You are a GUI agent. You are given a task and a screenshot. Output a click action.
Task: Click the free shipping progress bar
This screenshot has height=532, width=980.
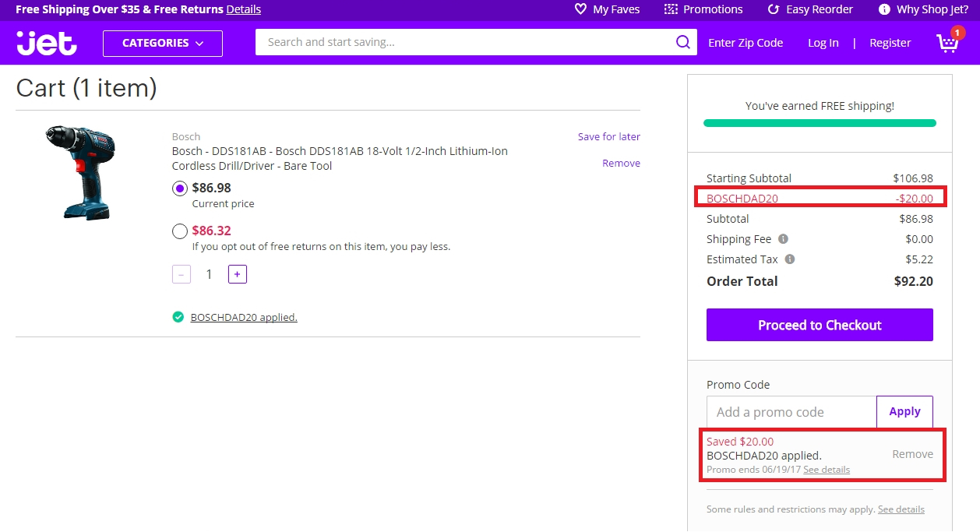click(x=820, y=123)
